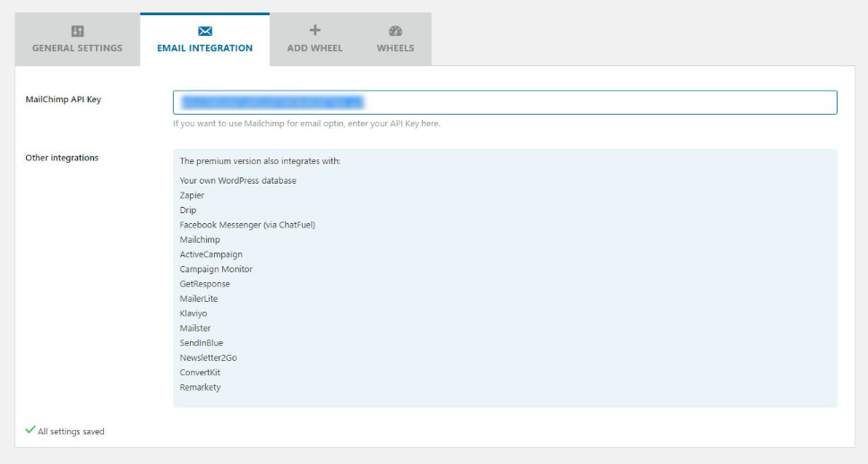The image size is (868, 464).
Task: Select the Email Integration tab label
Action: 205,48
